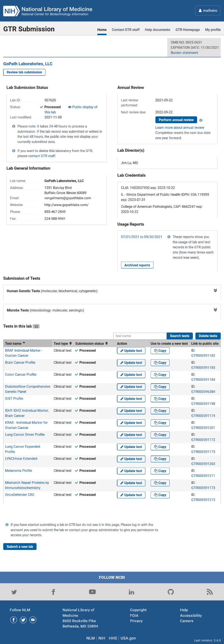This screenshot has width=224, height=644.
Task: Click the test name search field
Action: pyautogui.click(x=140, y=336)
